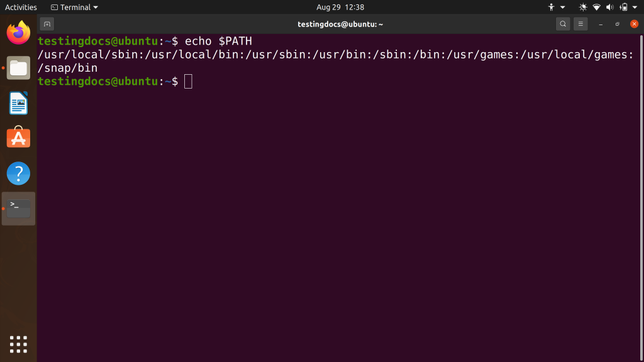Open the Files application from the dock
Image resolution: width=644 pixels, height=362 pixels.
click(x=18, y=67)
